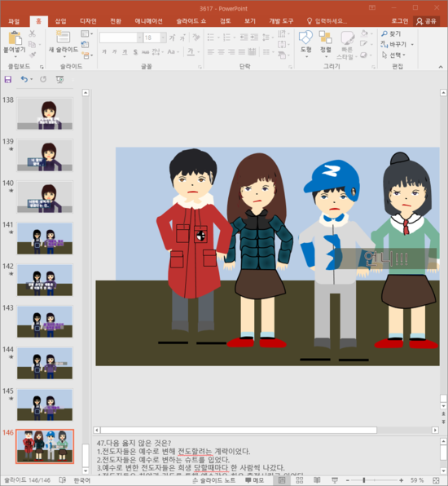
Task: Click the Login (로그인) link
Action: (400, 21)
